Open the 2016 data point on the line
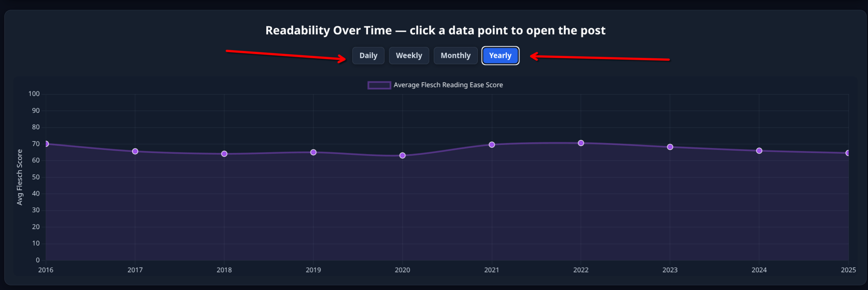The height and width of the screenshot is (290, 868). [46, 144]
